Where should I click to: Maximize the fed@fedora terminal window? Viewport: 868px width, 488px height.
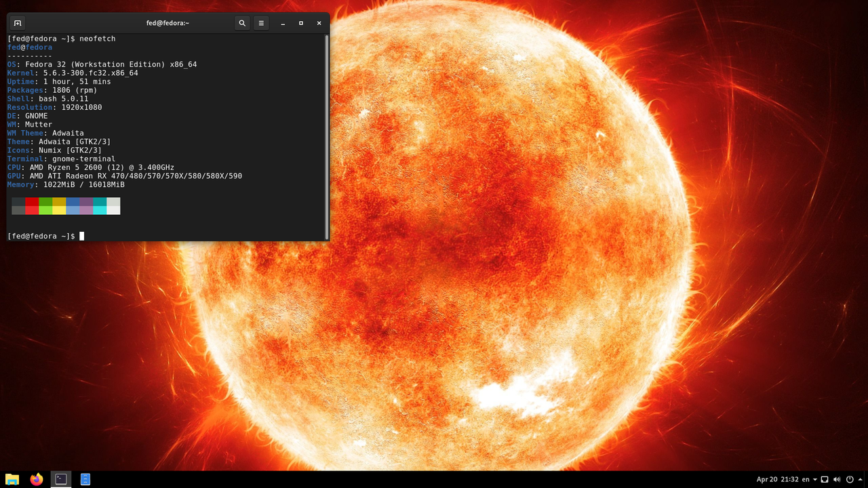301,23
